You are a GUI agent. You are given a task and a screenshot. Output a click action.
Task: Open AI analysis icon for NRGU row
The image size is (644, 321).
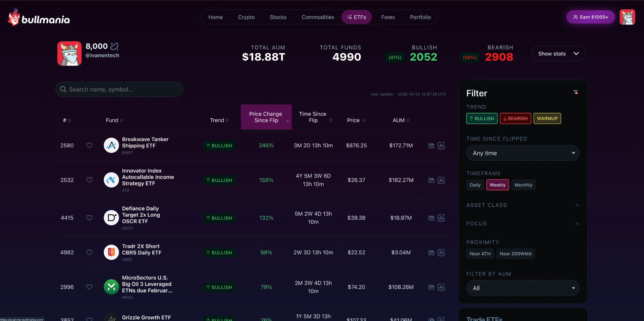click(x=441, y=287)
